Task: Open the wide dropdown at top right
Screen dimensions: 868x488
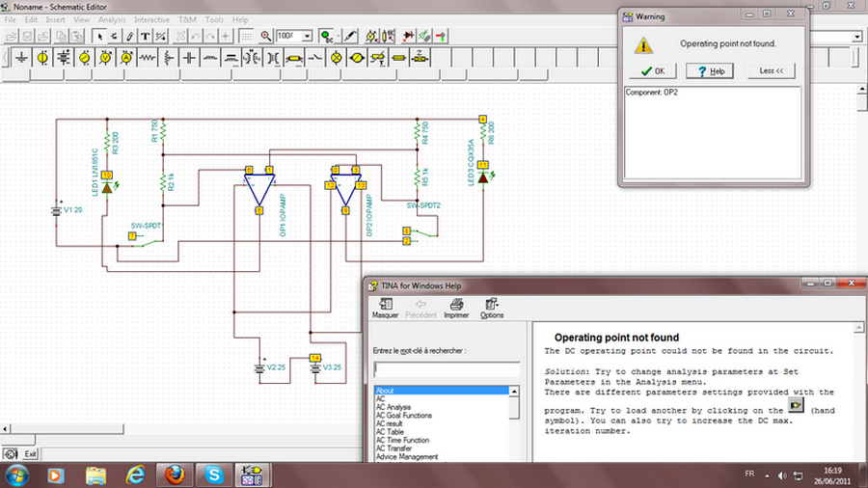Action: click(855, 37)
